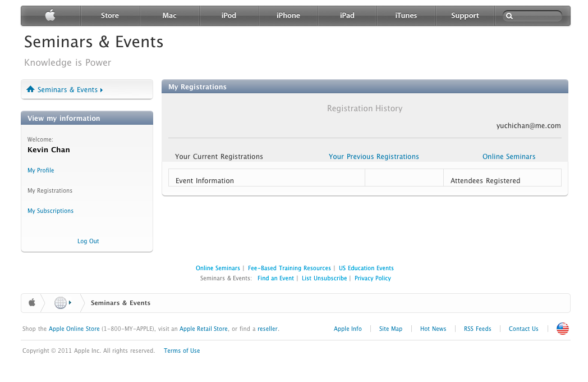
Task: Open the footer Online Seminars link
Action: 218,268
